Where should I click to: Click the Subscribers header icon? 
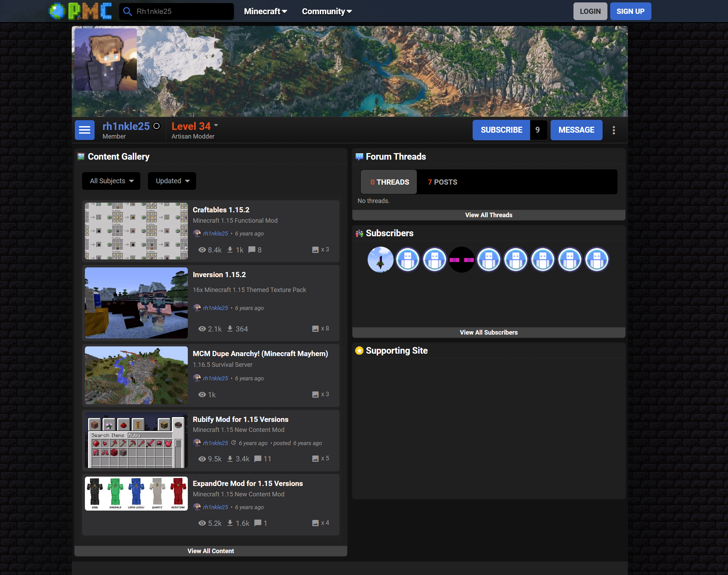pyautogui.click(x=359, y=233)
